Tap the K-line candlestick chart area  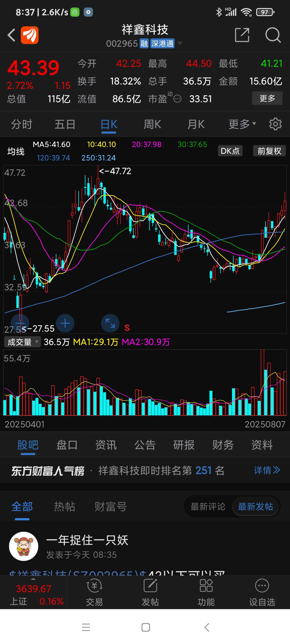(x=145, y=249)
